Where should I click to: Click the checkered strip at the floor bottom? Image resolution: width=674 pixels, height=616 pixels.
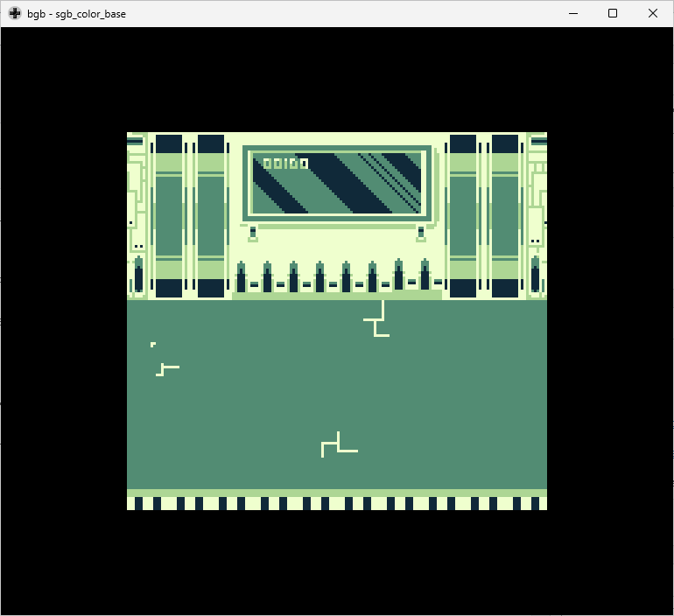coord(337,503)
